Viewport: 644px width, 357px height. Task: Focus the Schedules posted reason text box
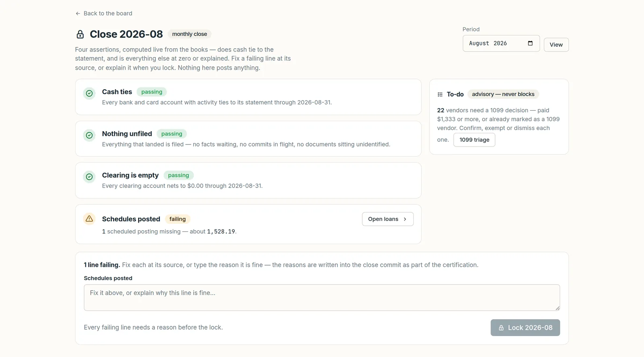coord(322,297)
